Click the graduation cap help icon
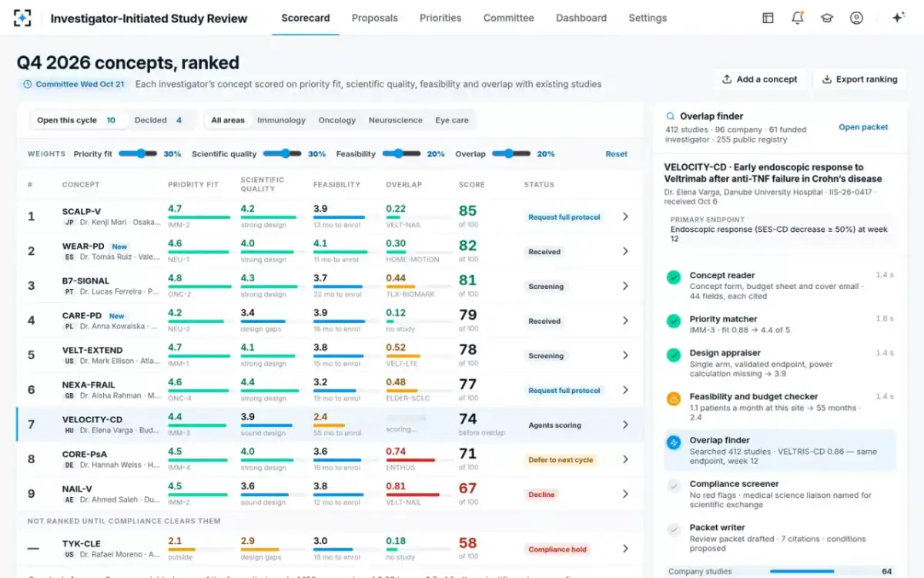 pos(827,18)
